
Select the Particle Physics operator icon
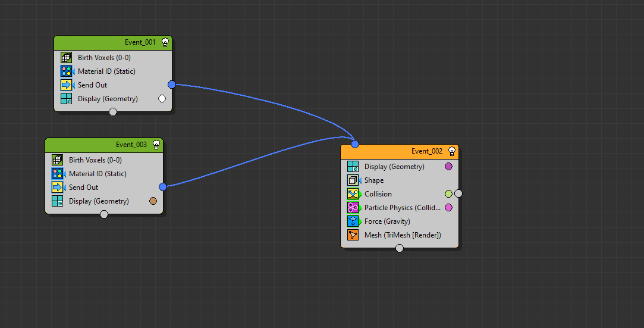353,208
